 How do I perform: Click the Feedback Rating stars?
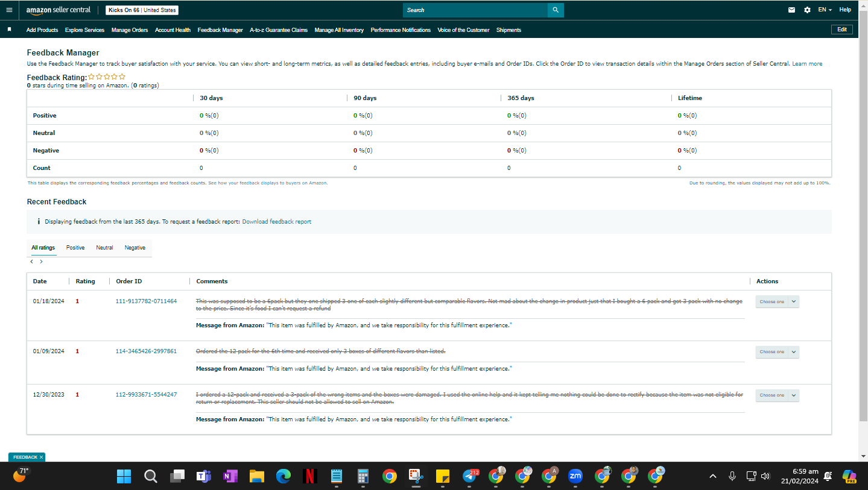[x=107, y=77]
